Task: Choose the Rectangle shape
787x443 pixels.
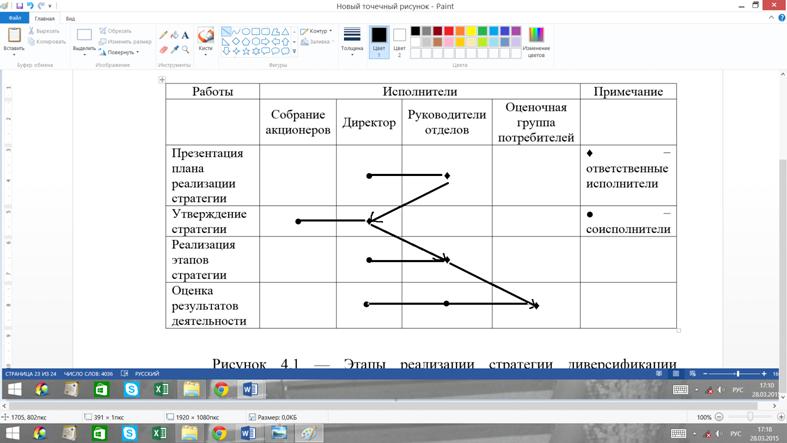Action: (x=255, y=32)
